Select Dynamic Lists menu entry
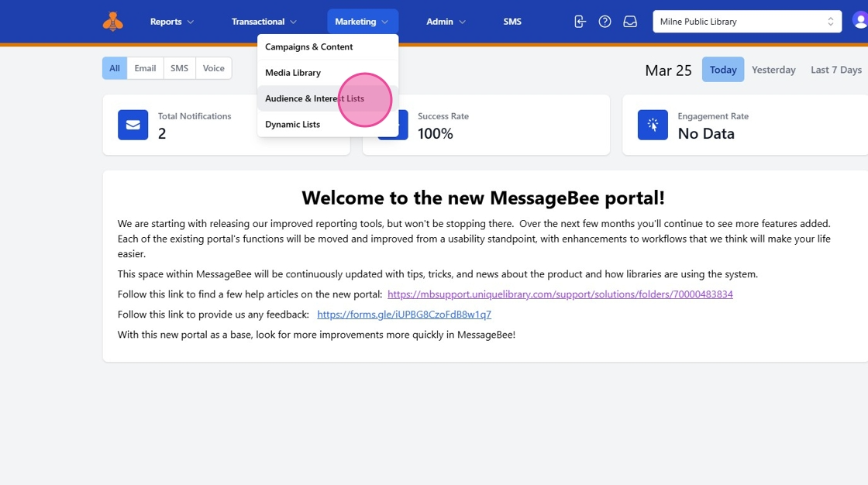This screenshot has height=485, width=868. pyautogui.click(x=328, y=124)
